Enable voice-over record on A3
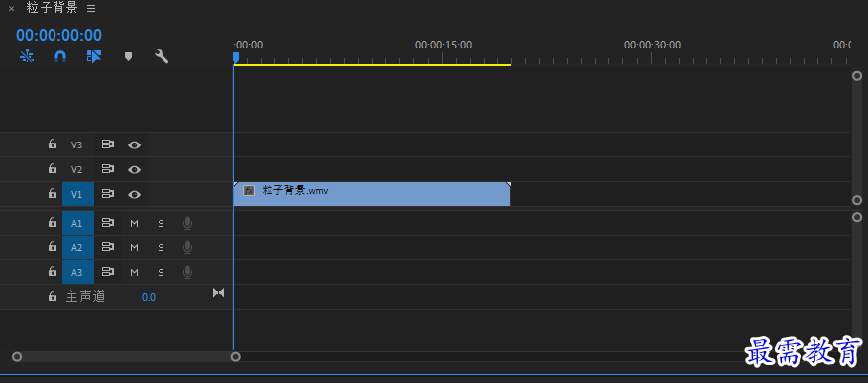 (x=187, y=272)
